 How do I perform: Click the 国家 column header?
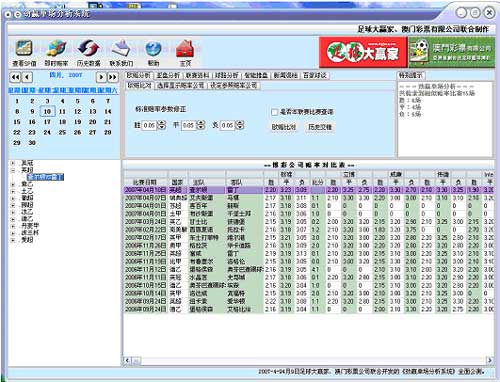pyautogui.click(x=178, y=182)
